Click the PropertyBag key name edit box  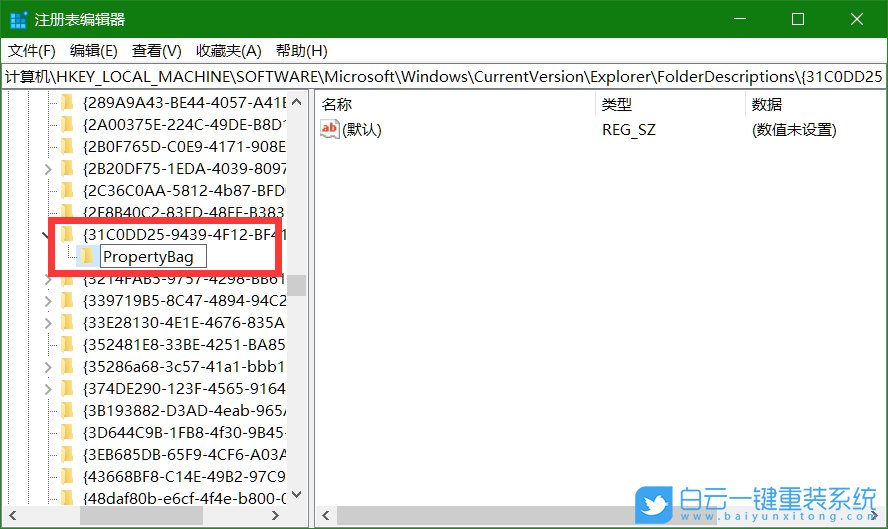153,257
